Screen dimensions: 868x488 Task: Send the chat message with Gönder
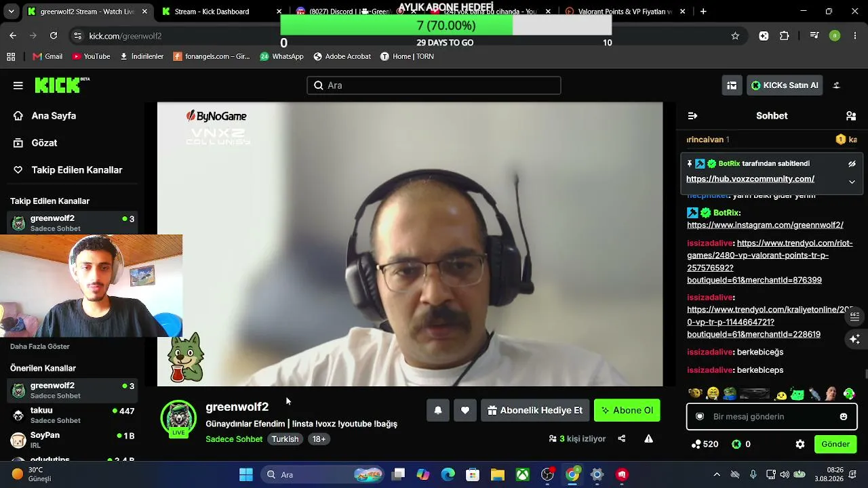835,445
